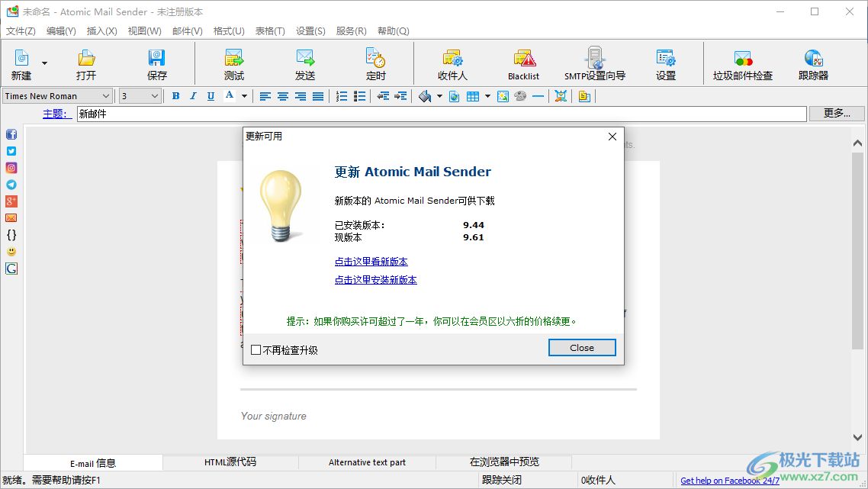Click the Telegram sidebar icon
Image resolution: width=868 pixels, height=489 pixels.
pyautogui.click(x=11, y=185)
